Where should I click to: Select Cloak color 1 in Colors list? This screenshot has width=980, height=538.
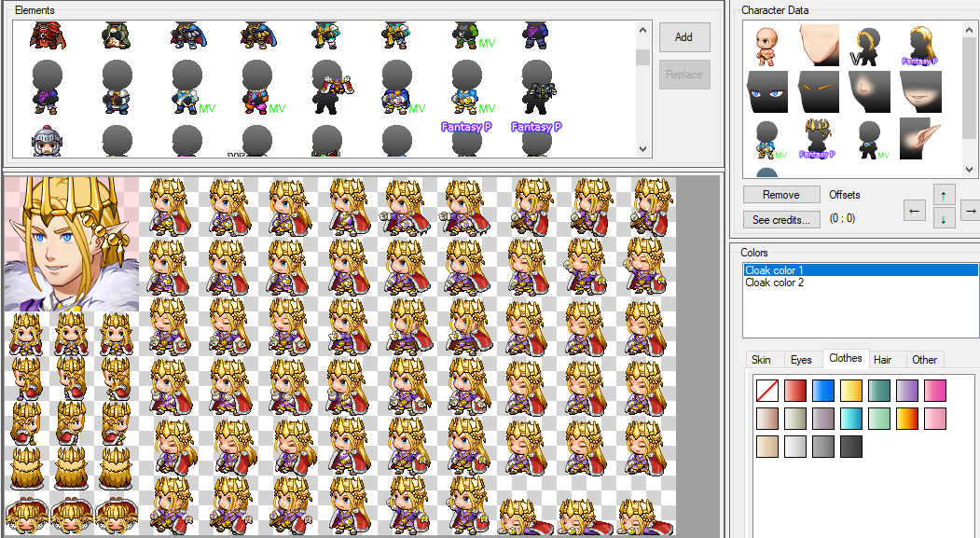coord(860,270)
